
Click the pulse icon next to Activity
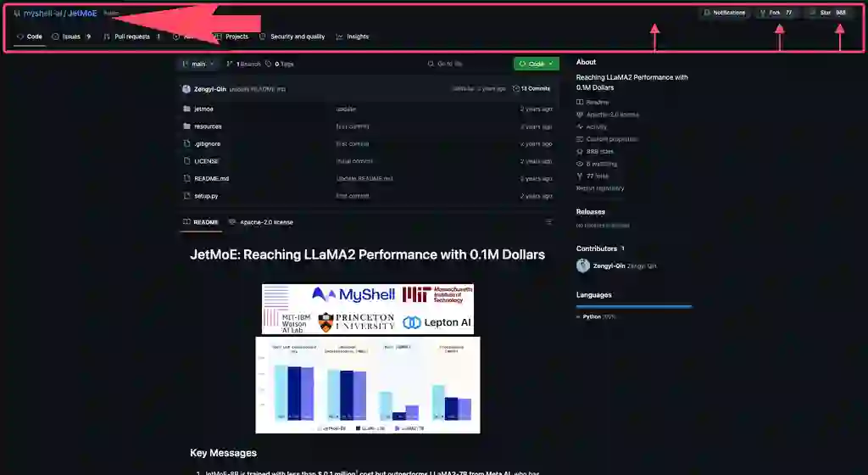[x=580, y=126]
